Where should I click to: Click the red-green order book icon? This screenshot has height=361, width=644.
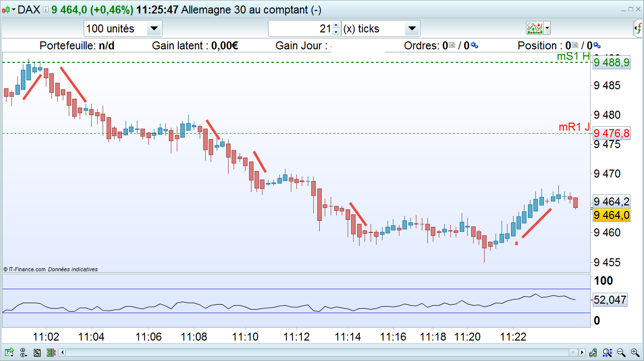pyautogui.click(x=51, y=353)
